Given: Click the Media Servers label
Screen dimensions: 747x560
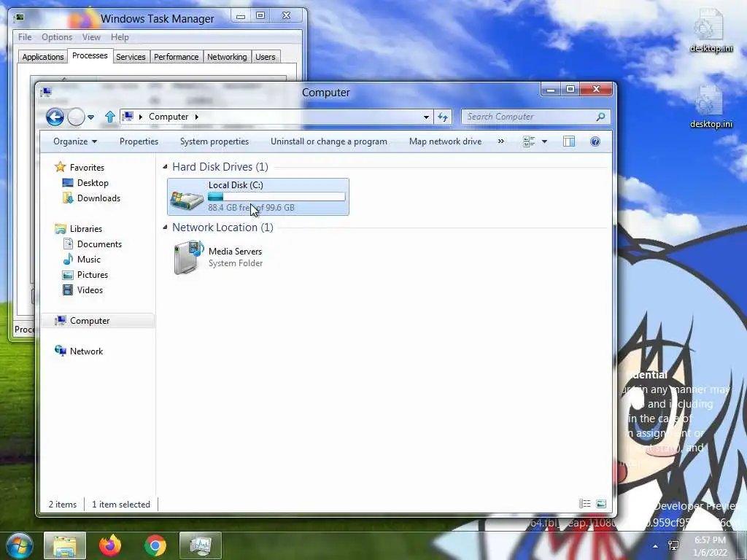Looking at the screenshot, I should pyautogui.click(x=236, y=252).
